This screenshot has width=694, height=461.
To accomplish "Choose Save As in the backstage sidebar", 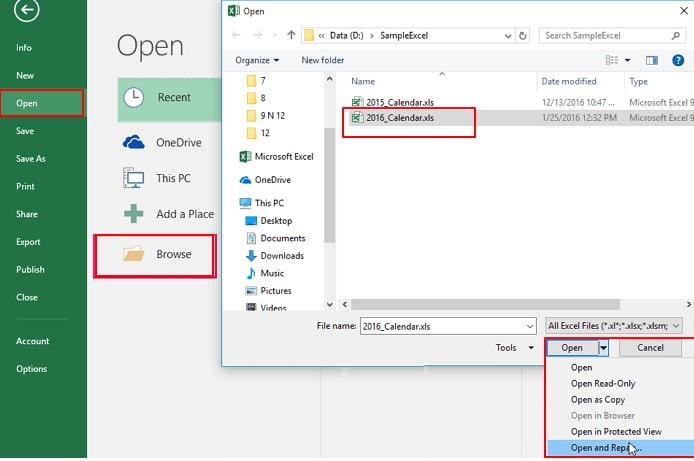I will [31, 159].
